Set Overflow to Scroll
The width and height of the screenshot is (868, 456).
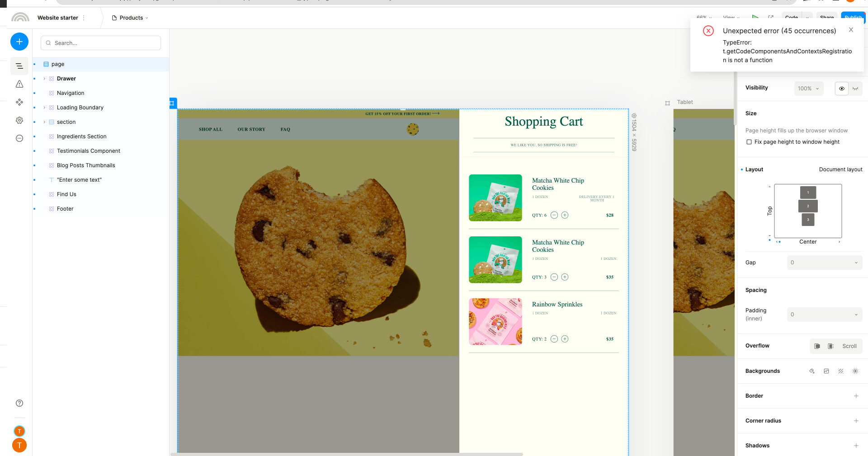coord(849,346)
